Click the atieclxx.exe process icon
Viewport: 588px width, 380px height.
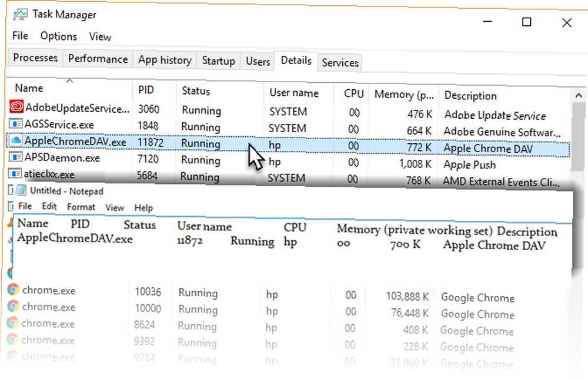click(15, 173)
